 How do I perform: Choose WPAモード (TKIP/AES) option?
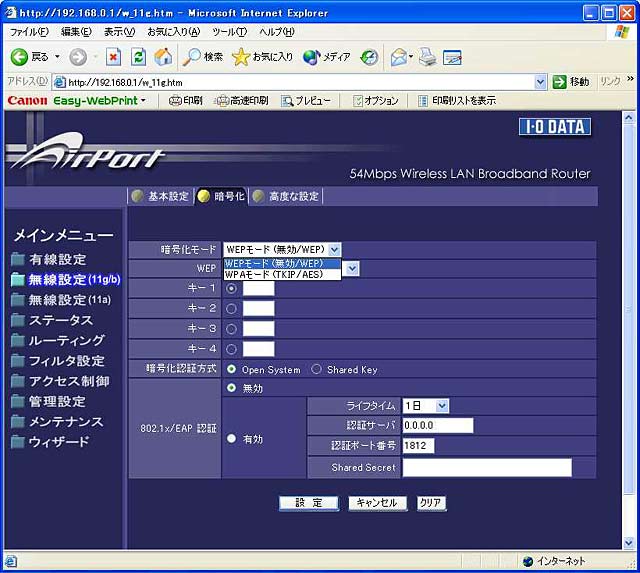coord(282,275)
